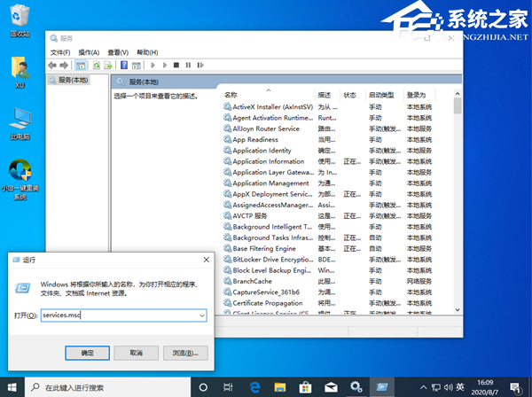Open the 文件(F) menu
This screenshot has width=532, height=397.
(x=59, y=52)
